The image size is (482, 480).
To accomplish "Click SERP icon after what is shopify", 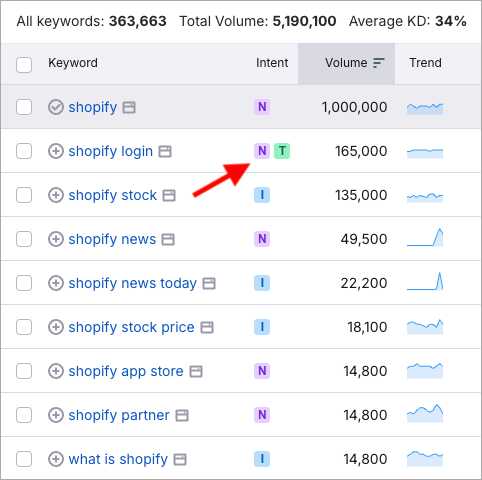I will 180,460.
